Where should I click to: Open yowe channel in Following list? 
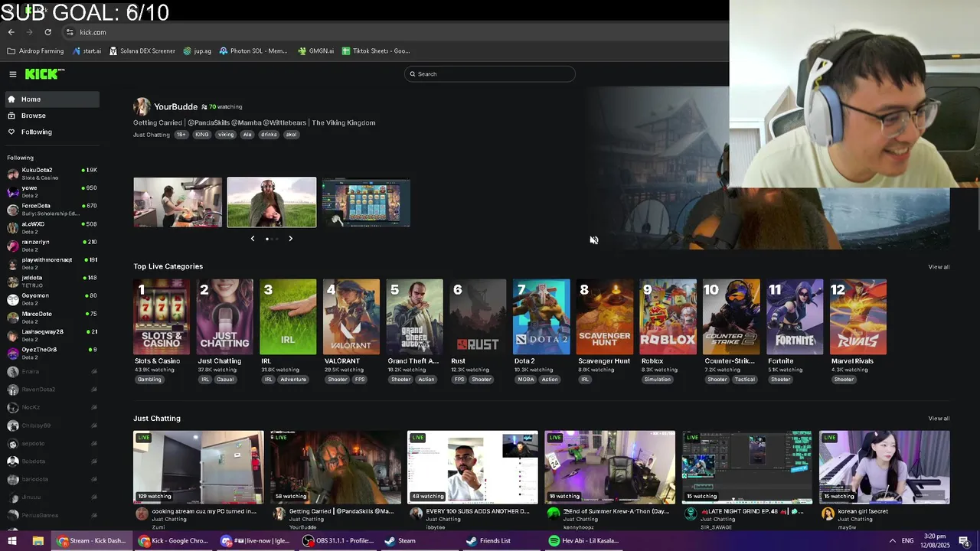(x=51, y=191)
